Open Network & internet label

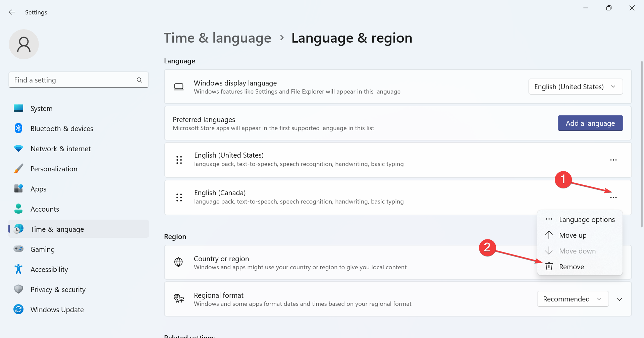(61, 149)
